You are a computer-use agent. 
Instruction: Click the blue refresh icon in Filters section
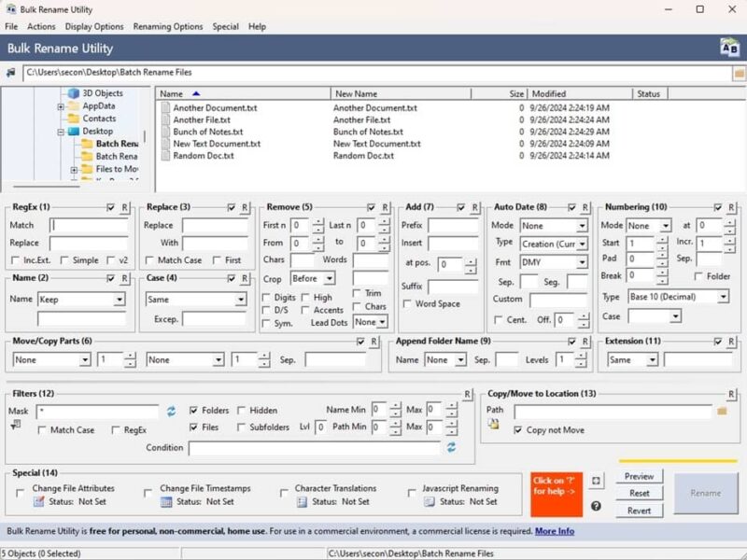pyautogui.click(x=174, y=409)
